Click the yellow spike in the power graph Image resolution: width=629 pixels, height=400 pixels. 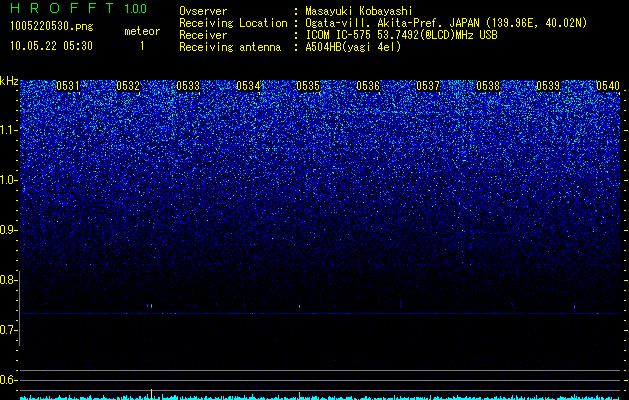pos(151,393)
